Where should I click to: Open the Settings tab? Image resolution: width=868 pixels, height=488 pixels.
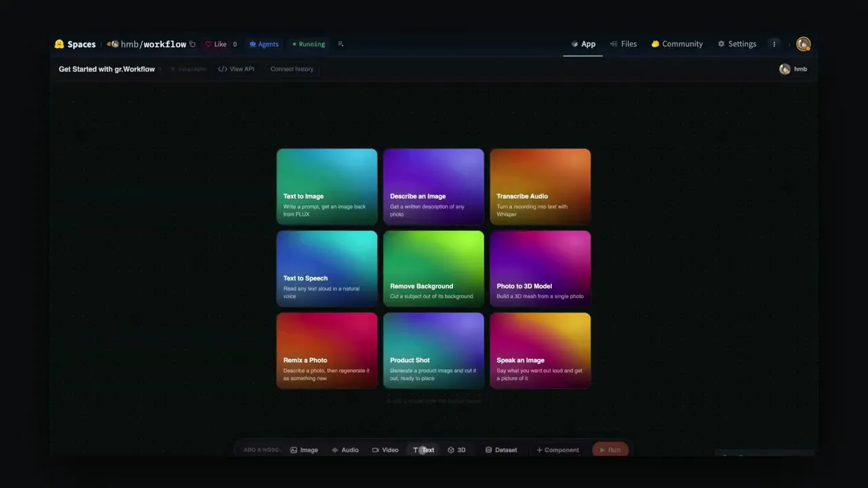click(x=736, y=44)
